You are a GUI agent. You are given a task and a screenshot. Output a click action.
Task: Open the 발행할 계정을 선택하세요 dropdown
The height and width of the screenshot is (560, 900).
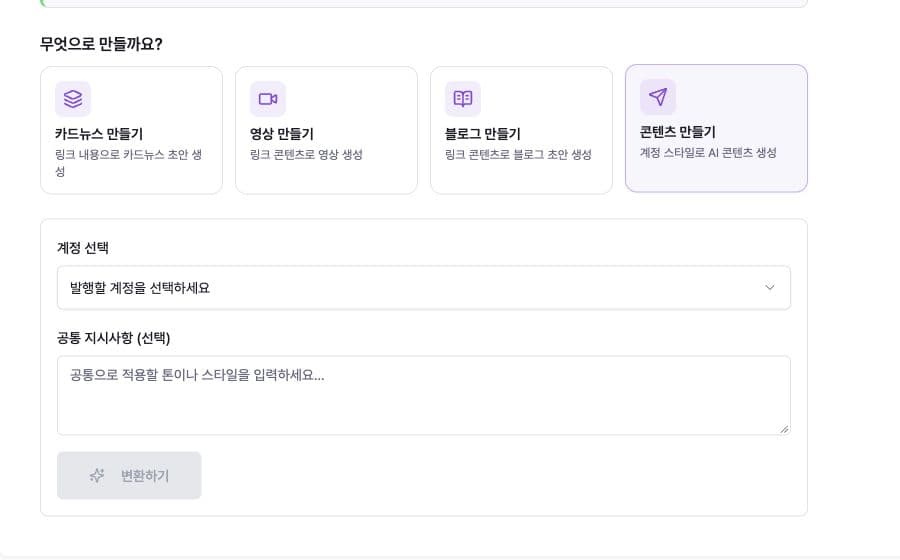pyautogui.click(x=424, y=287)
